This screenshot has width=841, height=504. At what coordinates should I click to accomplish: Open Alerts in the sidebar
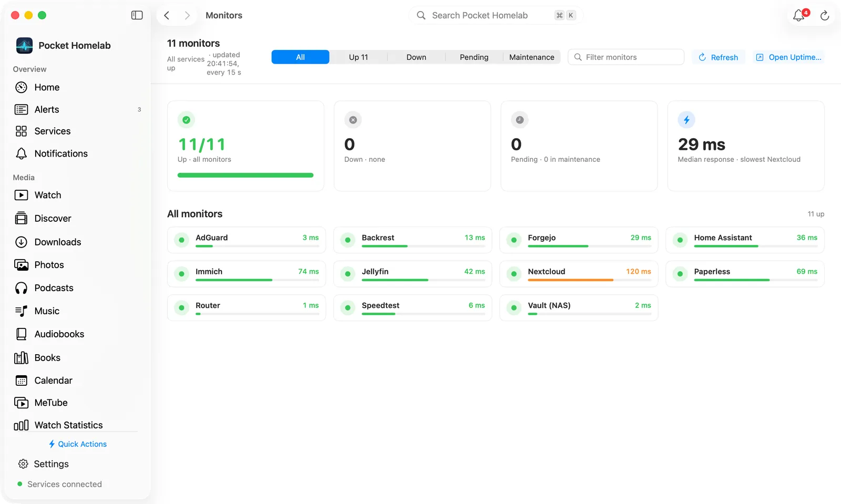pyautogui.click(x=77, y=109)
